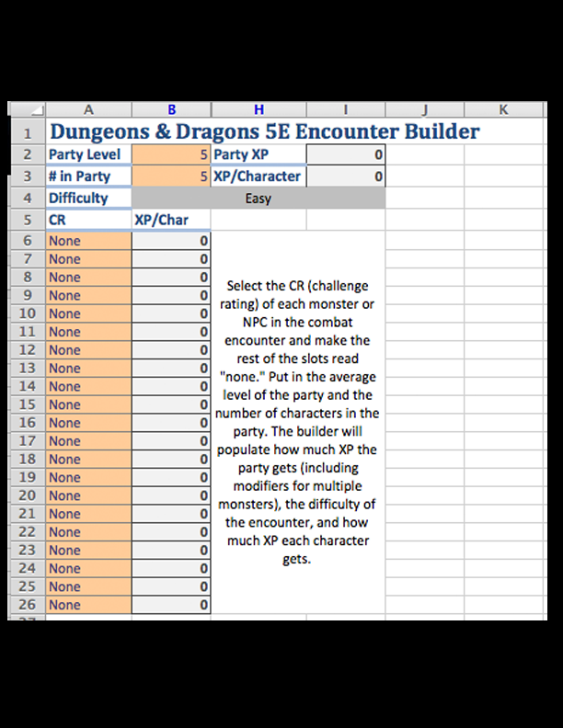Open the CR dropdown cell in row 13
The height and width of the screenshot is (728, 563).
(x=88, y=369)
